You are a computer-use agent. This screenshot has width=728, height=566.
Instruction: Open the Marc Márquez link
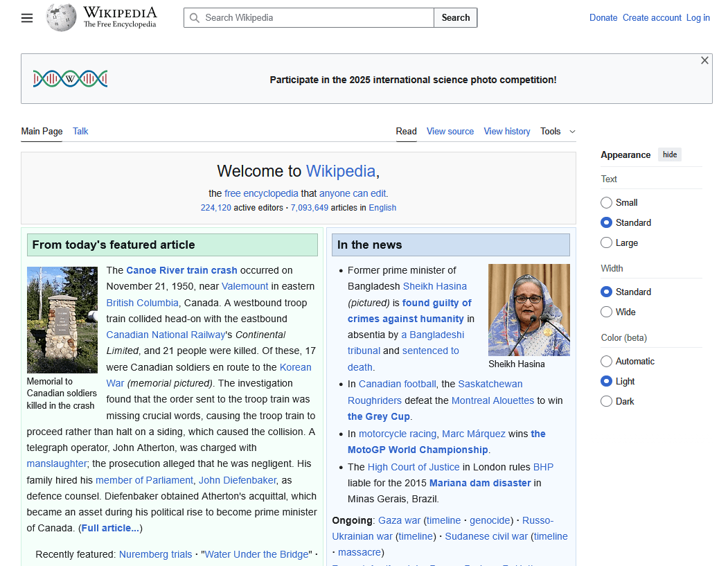pyautogui.click(x=474, y=434)
